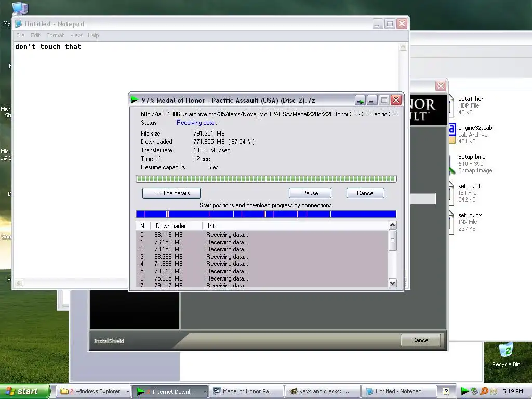
Task: Click Notepad horizontal scroll left arrow
Action: pos(19,283)
